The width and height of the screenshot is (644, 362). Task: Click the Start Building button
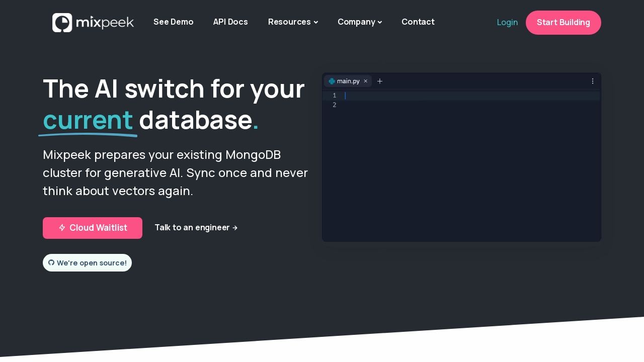coord(563,23)
